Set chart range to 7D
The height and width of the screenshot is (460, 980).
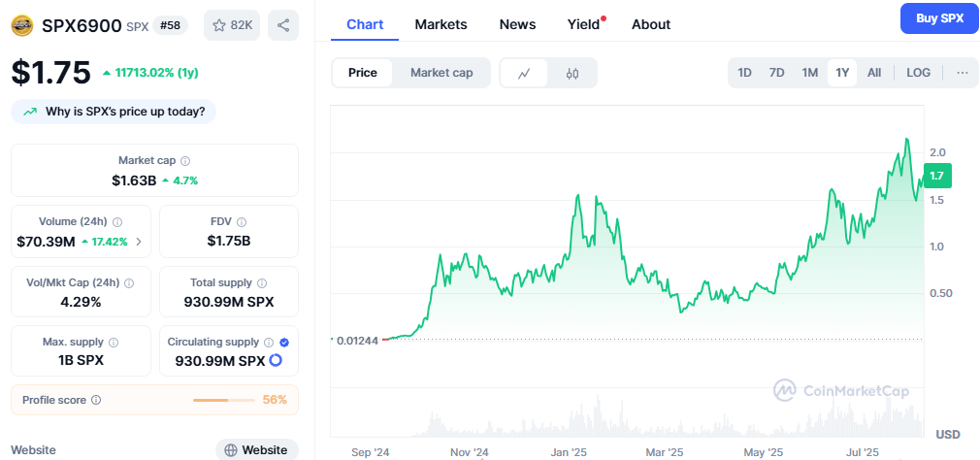(777, 73)
